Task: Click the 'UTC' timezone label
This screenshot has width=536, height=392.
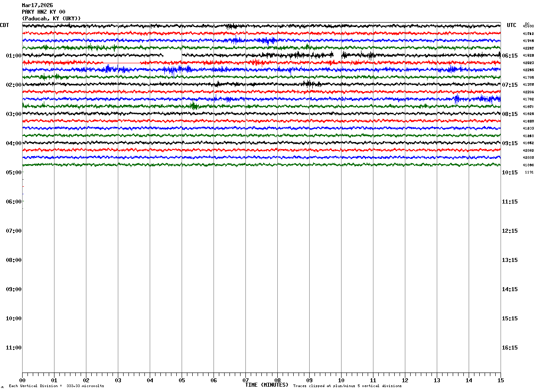Action: pyautogui.click(x=512, y=25)
